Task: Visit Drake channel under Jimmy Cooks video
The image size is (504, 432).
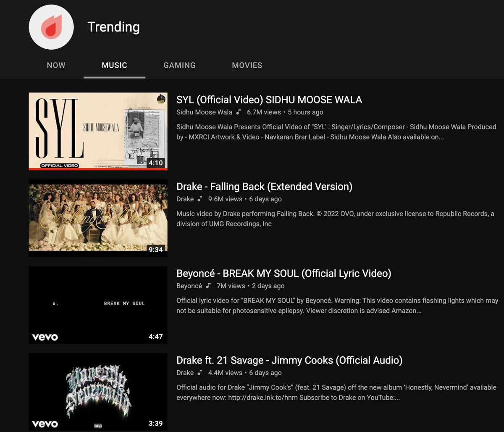Action: (x=185, y=373)
